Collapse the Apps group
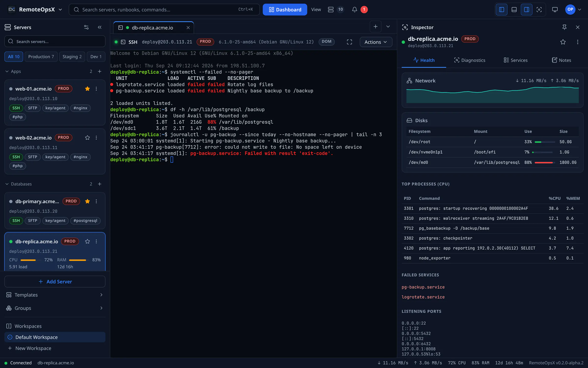 pyautogui.click(x=7, y=71)
